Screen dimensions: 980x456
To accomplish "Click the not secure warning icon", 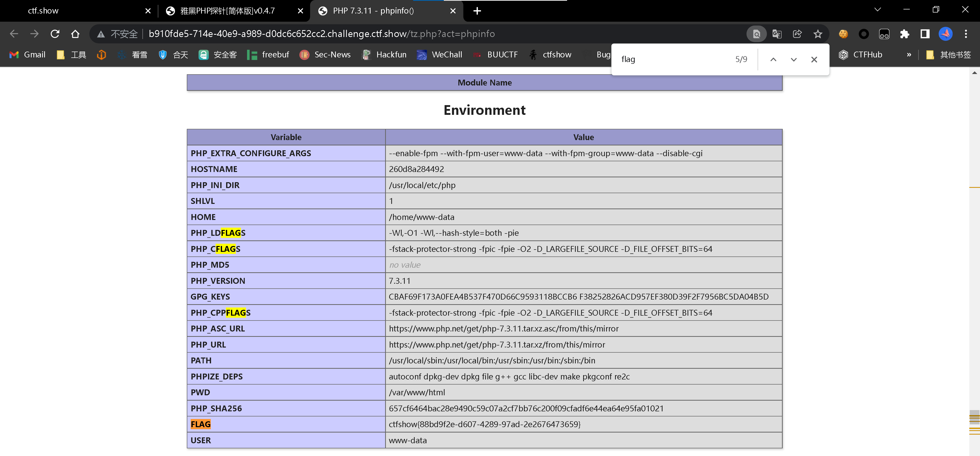I will tap(101, 34).
